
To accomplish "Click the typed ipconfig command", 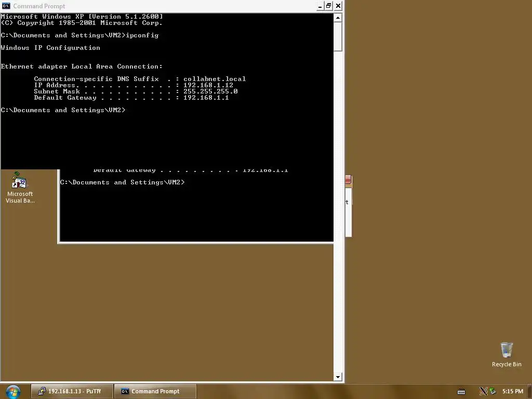I will [x=142, y=35].
